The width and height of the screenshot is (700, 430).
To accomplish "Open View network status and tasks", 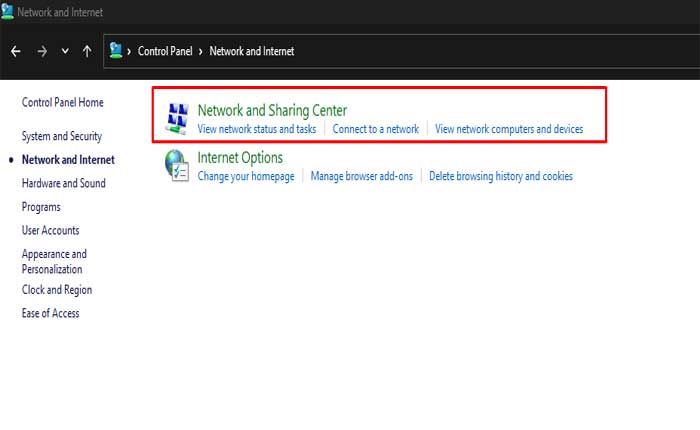I will (x=257, y=129).
